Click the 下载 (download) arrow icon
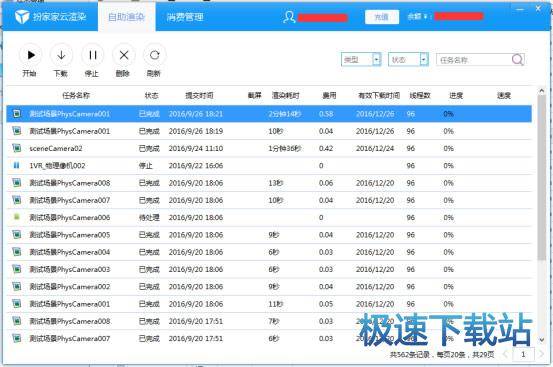The image size is (553, 367). tap(61, 55)
